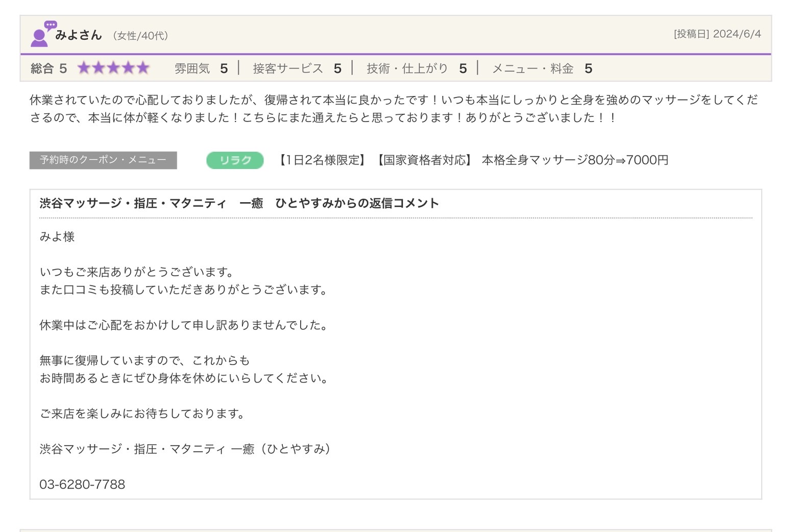Click the line お時間あるときにぜひ身体を休めにいらしてください。
Screen dimensions: 802x532
click(x=184, y=378)
